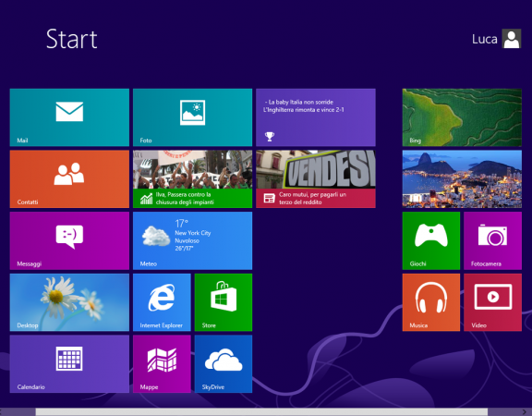The image size is (532, 416).
Task: Open the Mail tile
Action: pyautogui.click(x=69, y=117)
